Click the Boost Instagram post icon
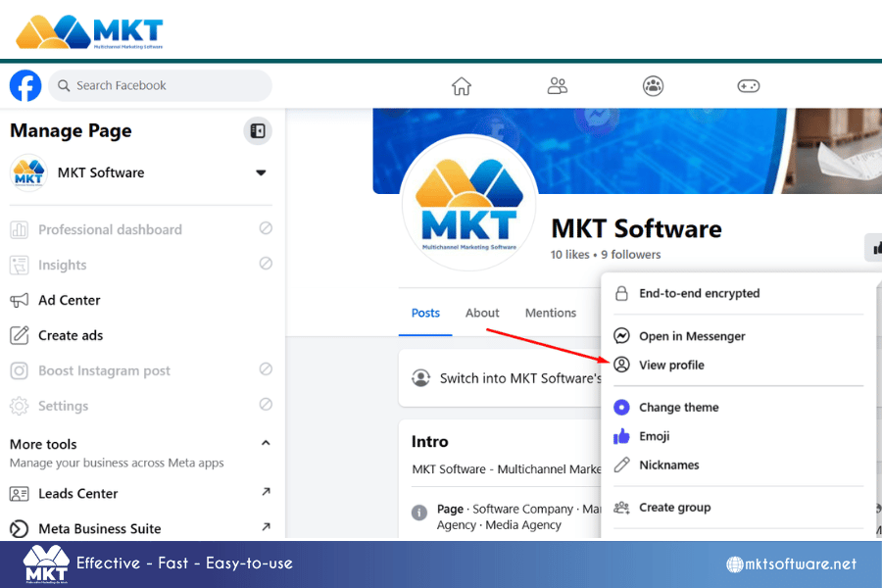The image size is (882, 588). 20,370
